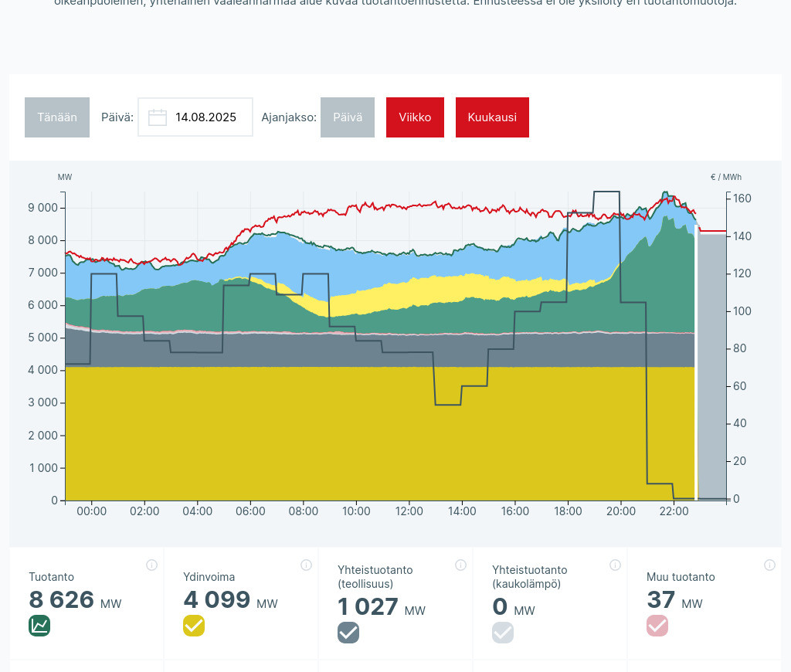Open info icon for Yhteistuotanto (teollisuus)
This screenshot has height=672, width=791.
[460, 565]
